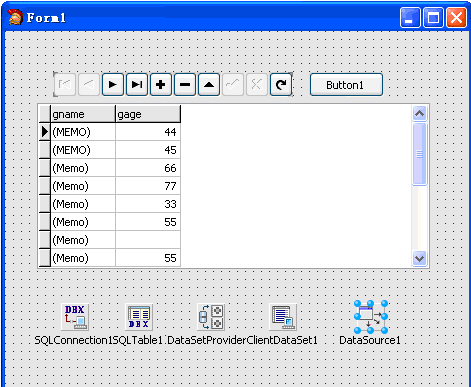Select the SQLTable1 component icon

click(x=139, y=317)
